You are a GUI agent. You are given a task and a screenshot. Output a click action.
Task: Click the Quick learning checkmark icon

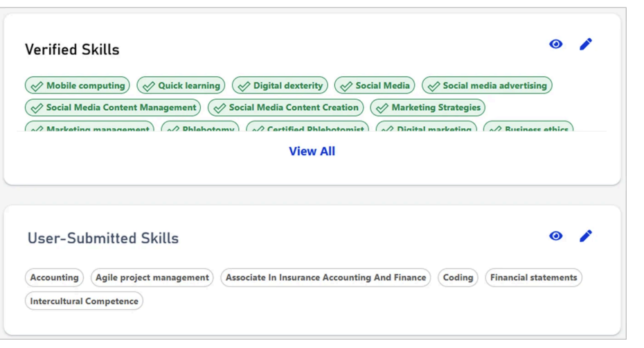(x=148, y=86)
